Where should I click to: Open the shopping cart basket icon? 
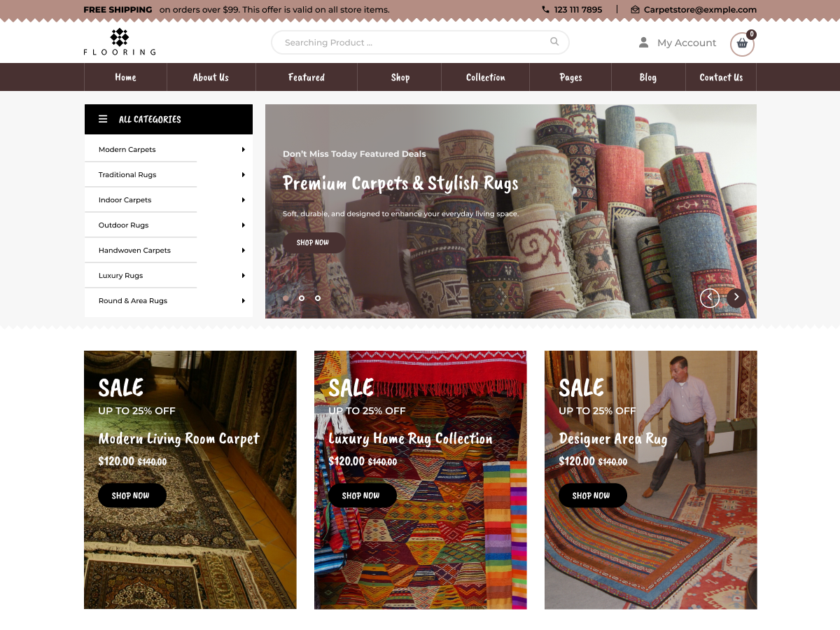pos(741,45)
